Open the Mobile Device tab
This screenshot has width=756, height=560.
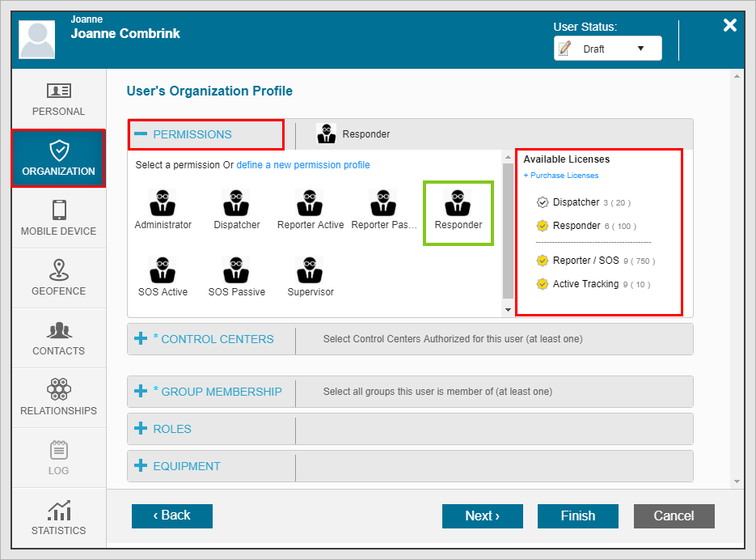[x=58, y=218]
